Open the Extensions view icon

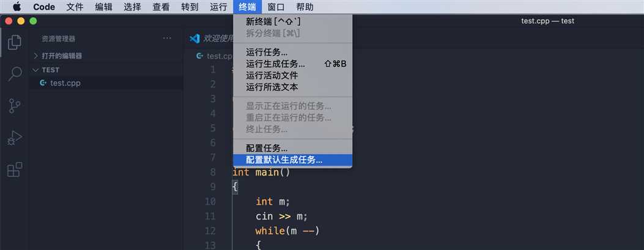15,169
